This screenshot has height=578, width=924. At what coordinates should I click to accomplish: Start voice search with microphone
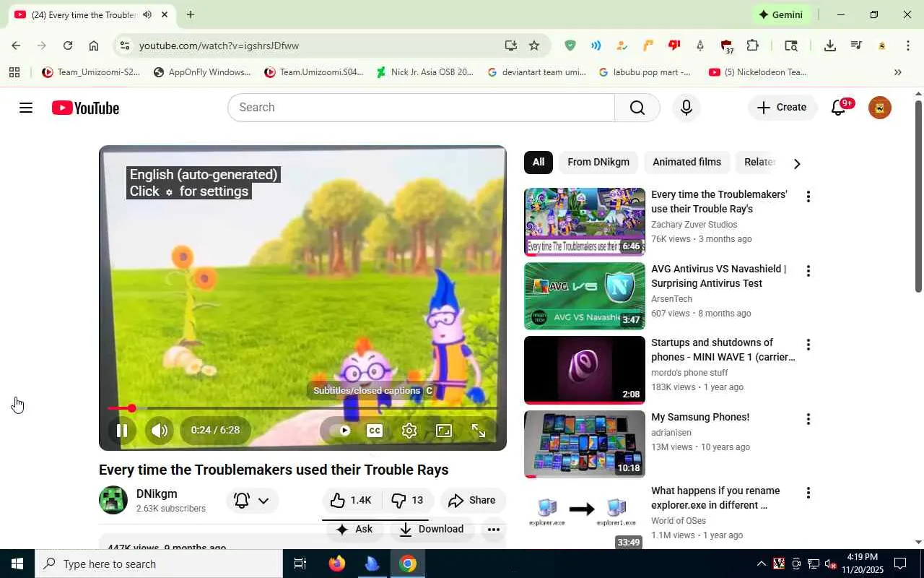(686, 108)
